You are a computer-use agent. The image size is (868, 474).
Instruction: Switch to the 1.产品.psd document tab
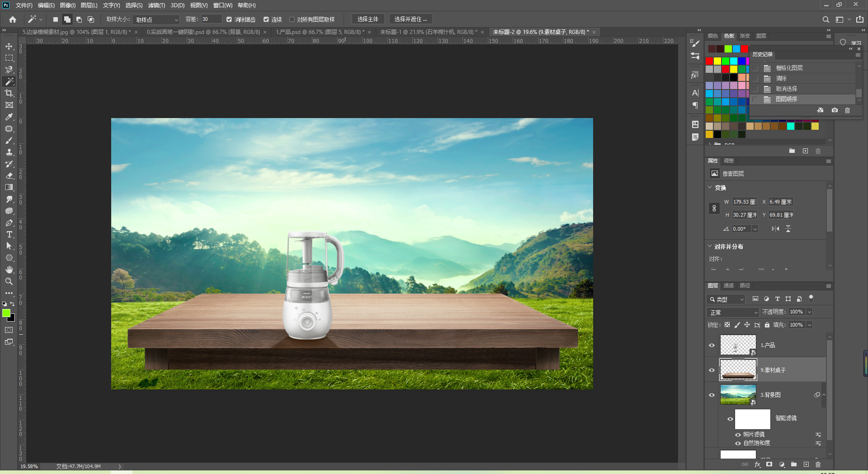320,32
